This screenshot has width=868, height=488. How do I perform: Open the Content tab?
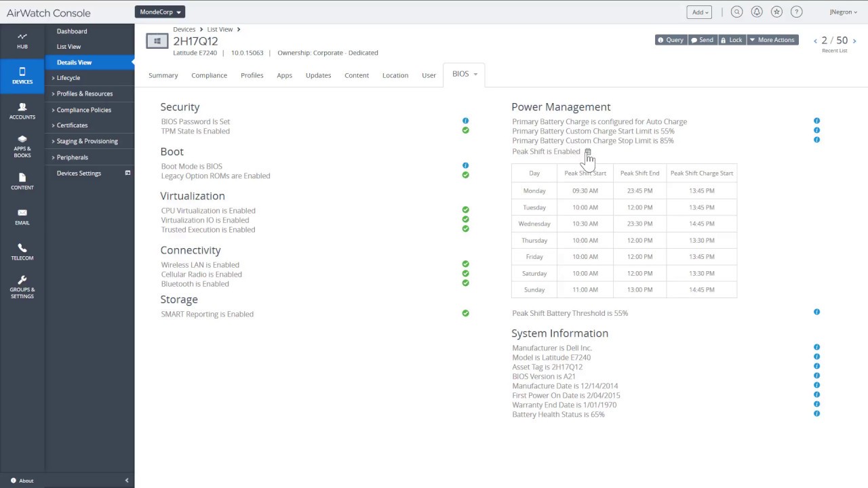[x=357, y=75]
